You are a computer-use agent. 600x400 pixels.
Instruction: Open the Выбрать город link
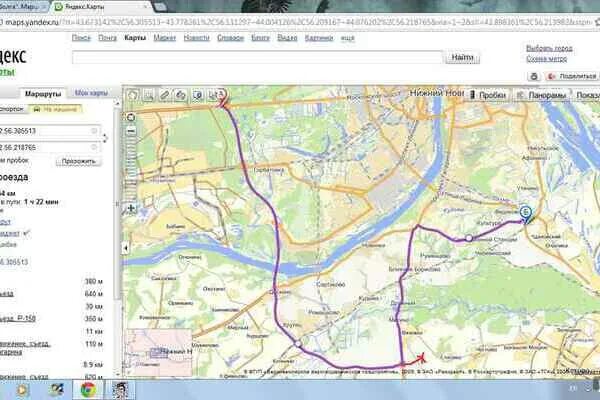point(549,48)
